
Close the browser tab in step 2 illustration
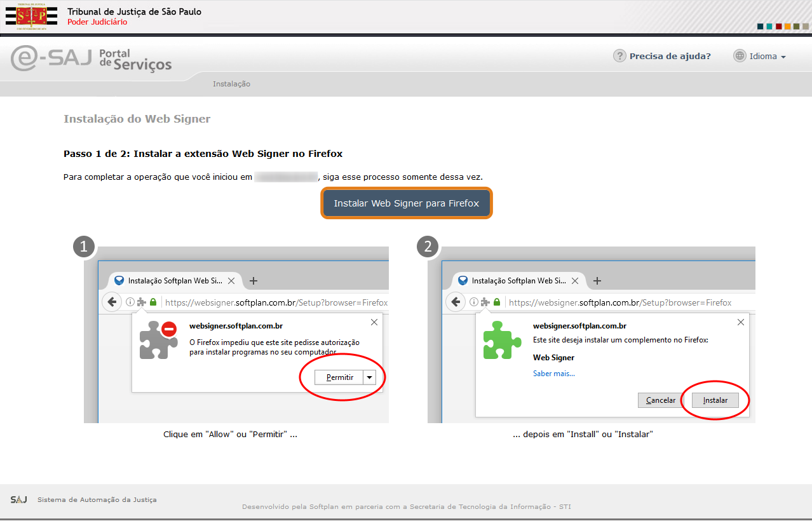pyautogui.click(x=575, y=280)
